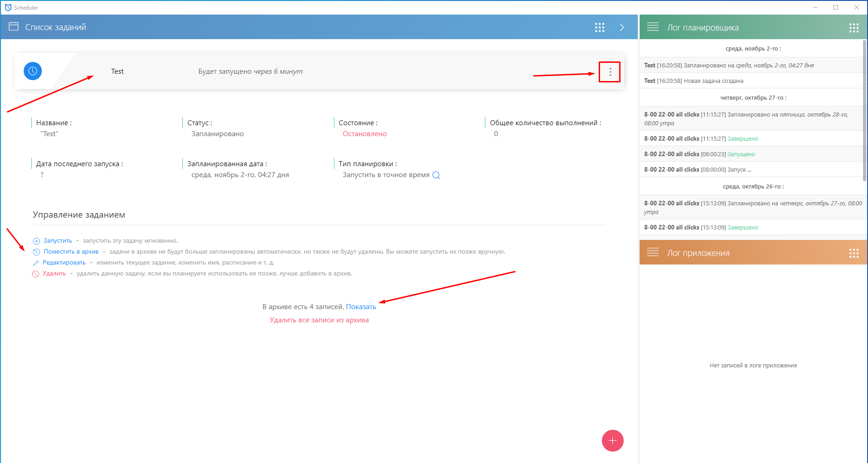This screenshot has width=868, height=463.
Task: Click the red prohibition icon beside Удалить
Action: point(35,274)
